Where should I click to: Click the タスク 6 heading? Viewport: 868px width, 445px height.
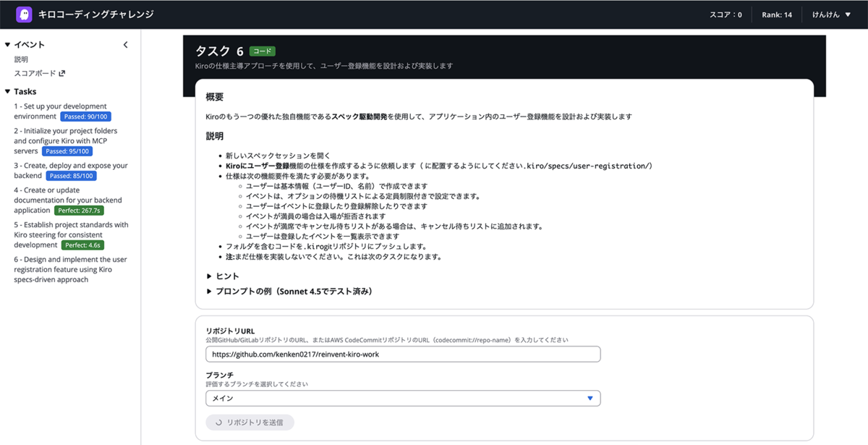point(219,51)
